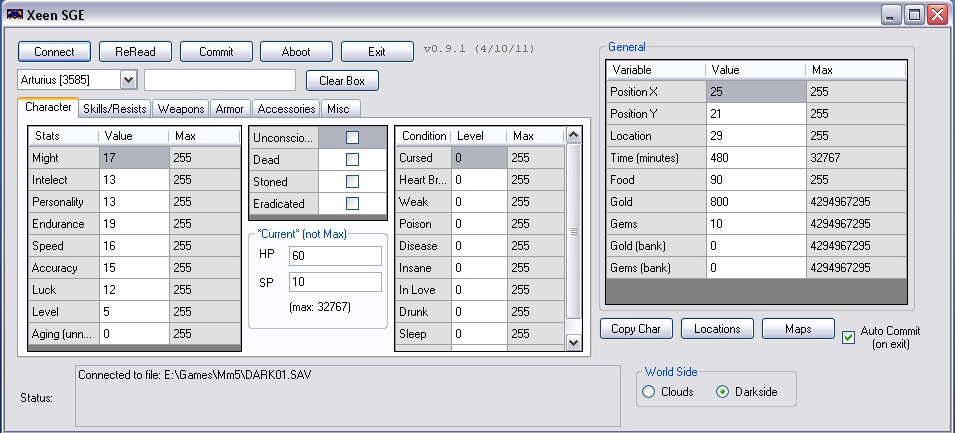Select the Food value 90

pyautogui.click(x=756, y=180)
